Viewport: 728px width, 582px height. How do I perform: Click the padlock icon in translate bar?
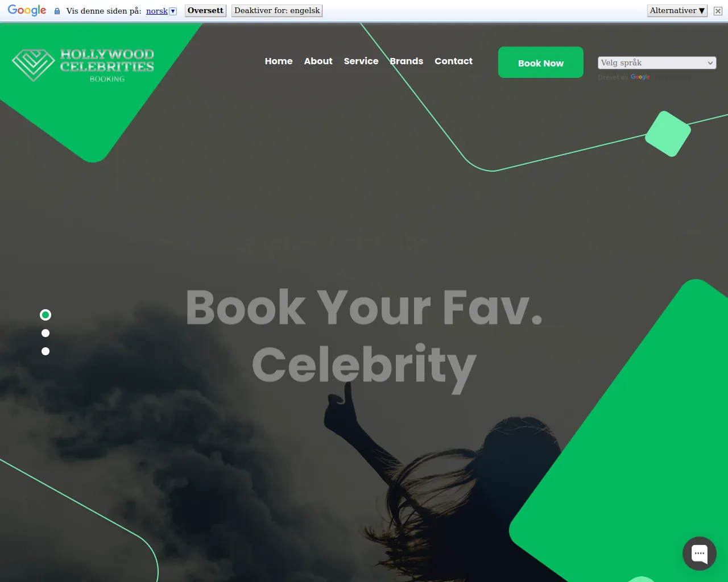pos(57,11)
